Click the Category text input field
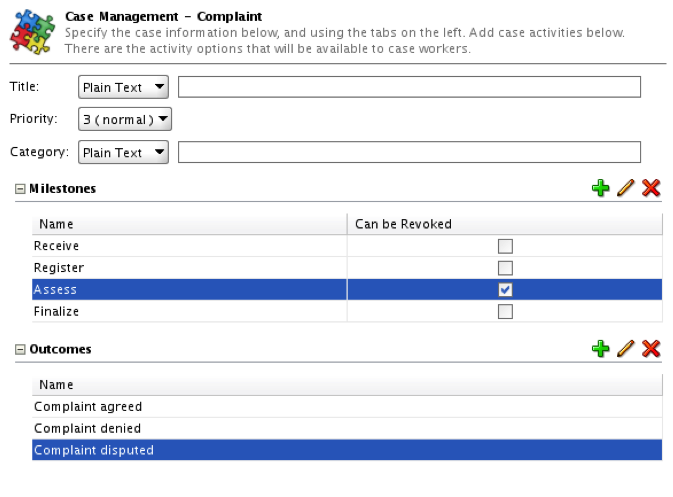 tap(409, 152)
